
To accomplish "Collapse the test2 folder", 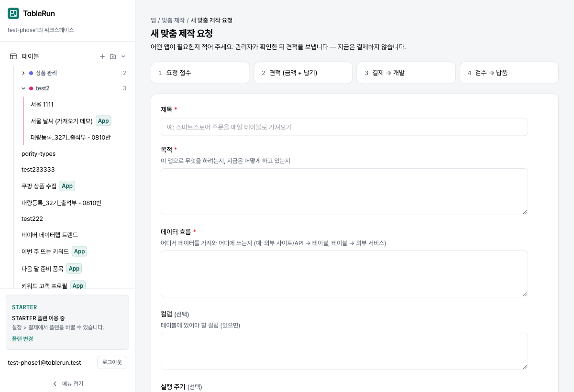I will [x=23, y=88].
